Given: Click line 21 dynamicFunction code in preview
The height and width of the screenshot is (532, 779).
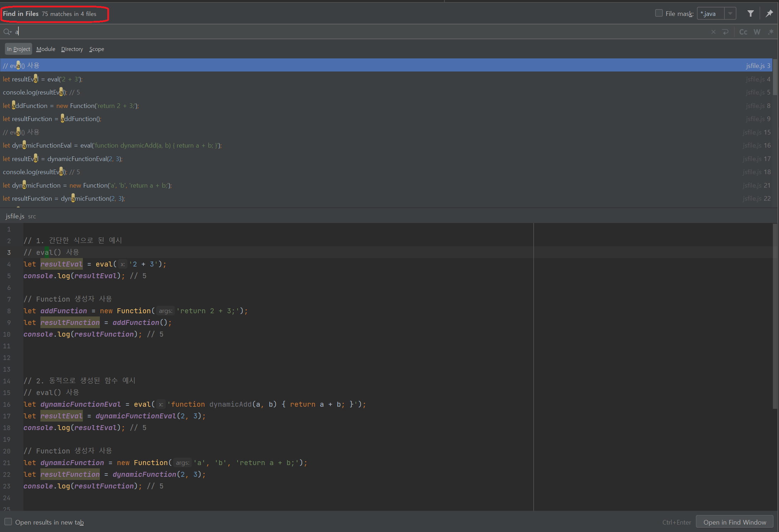Looking at the screenshot, I should [165, 463].
